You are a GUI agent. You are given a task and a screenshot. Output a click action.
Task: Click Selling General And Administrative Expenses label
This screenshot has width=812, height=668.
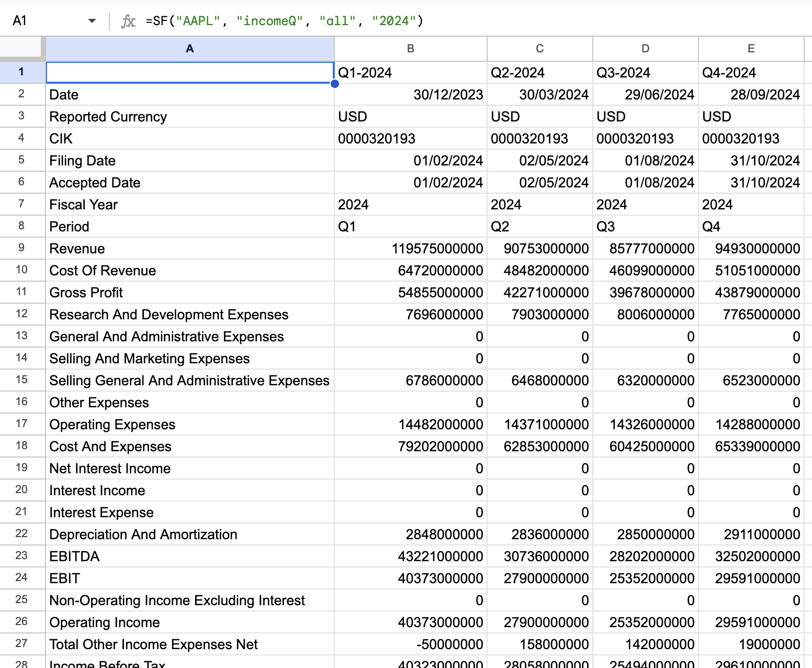190,381
